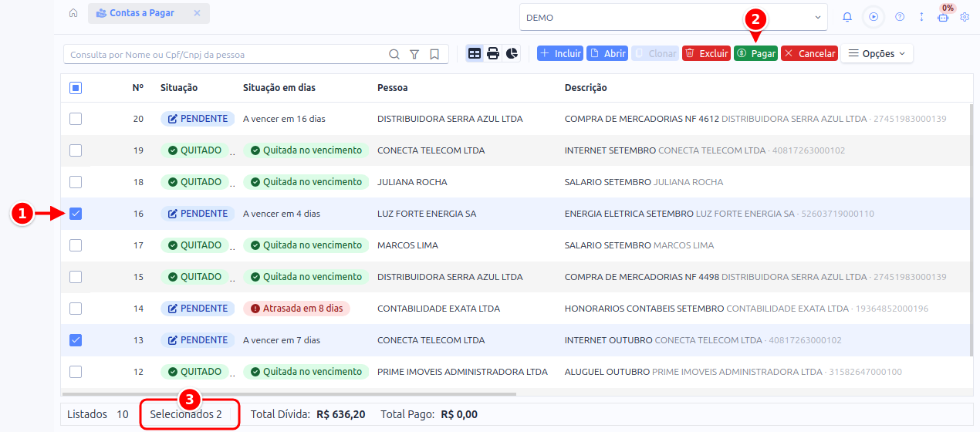Uncheck the row number 13 checkbox
Viewport: 980px width, 432px height.
click(76, 340)
